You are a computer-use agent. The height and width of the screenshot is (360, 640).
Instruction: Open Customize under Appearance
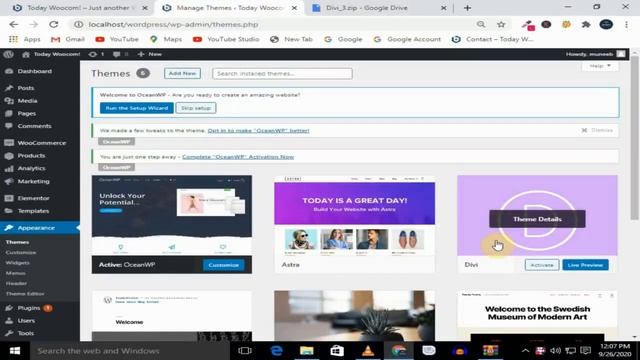coord(21,252)
